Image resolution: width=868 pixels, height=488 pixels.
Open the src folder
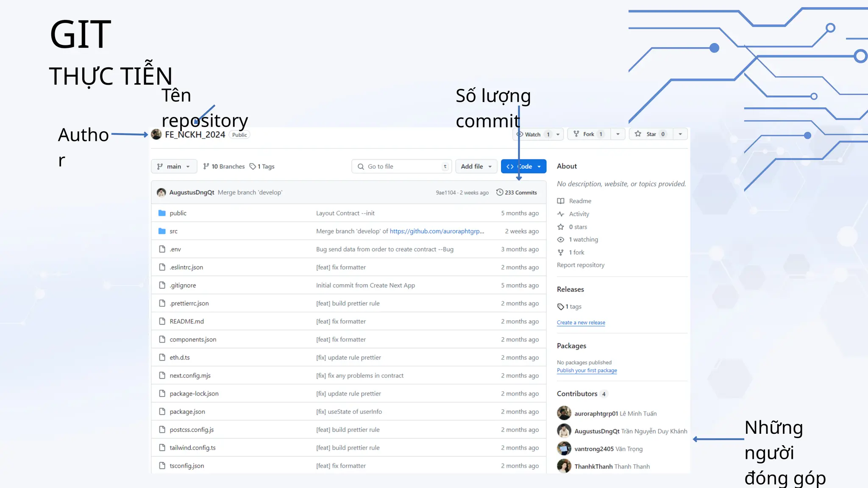(x=173, y=231)
